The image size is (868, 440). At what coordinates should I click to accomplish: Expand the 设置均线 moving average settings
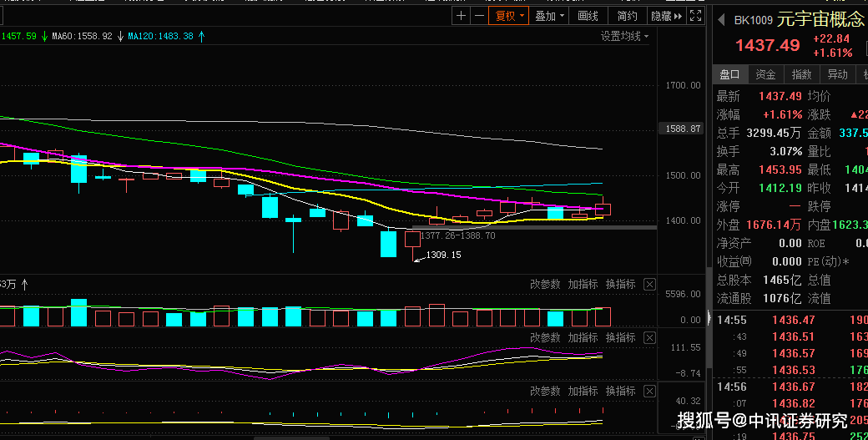[624, 36]
